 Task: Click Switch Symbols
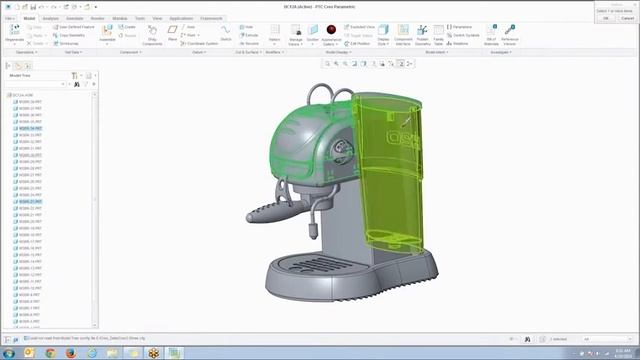pyautogui.click(x=463, y=35)
